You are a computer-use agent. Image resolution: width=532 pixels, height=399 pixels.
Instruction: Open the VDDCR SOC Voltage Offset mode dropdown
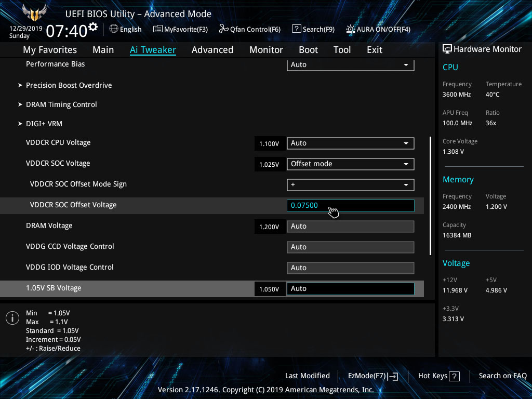(x=351, y=164)
